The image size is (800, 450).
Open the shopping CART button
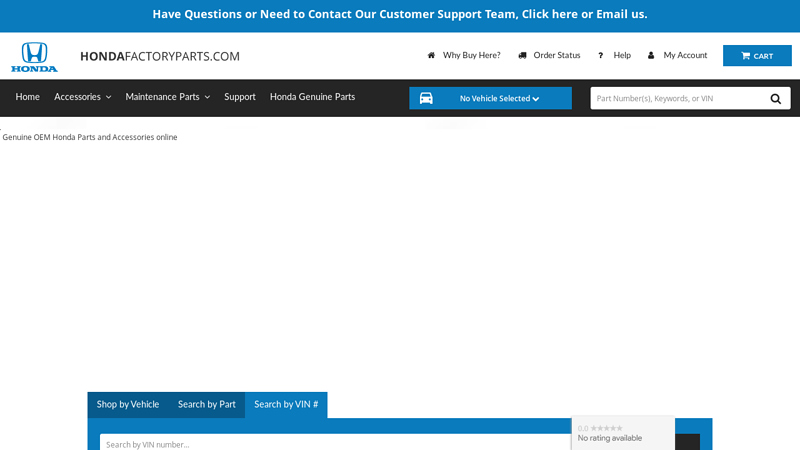757,56
